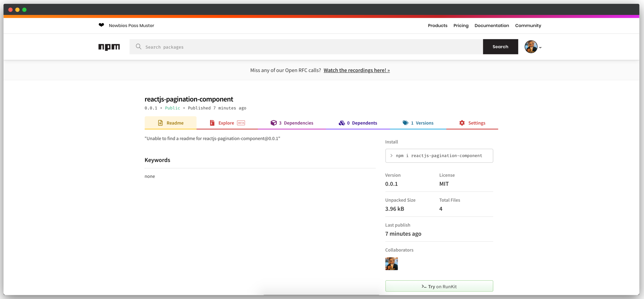Click the magnifying glass in the search bar
This screenshot has height=299, width=644.
click(138, 47)
